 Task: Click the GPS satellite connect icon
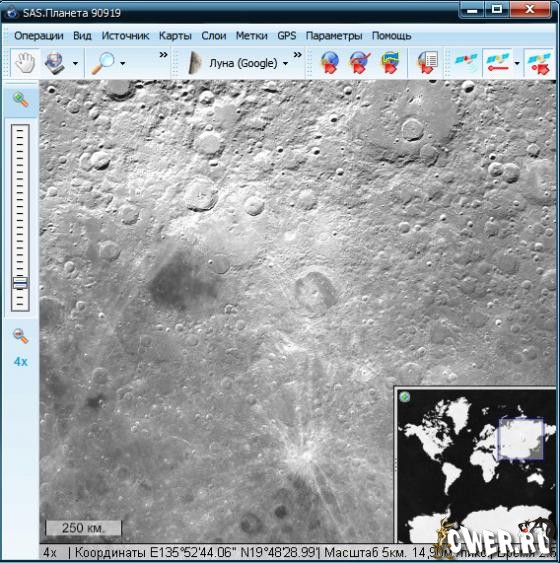pyautogui.click(x=466, y=63)
